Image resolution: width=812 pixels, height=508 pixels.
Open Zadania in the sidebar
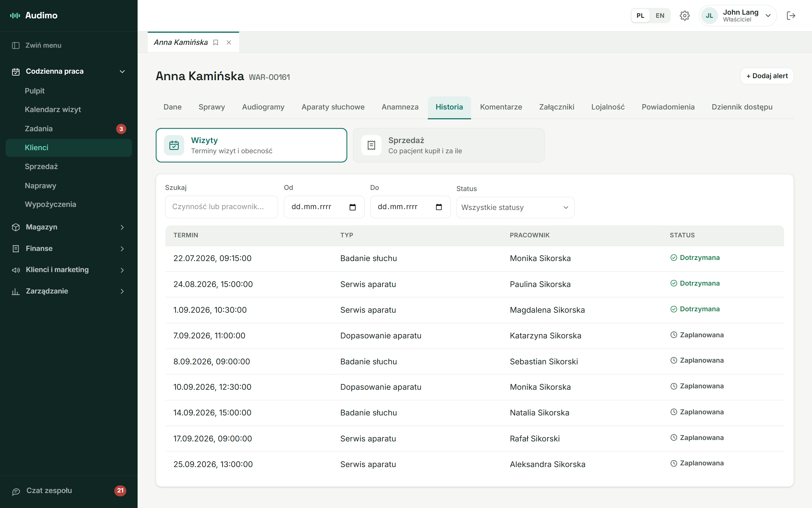coord(69,129)
